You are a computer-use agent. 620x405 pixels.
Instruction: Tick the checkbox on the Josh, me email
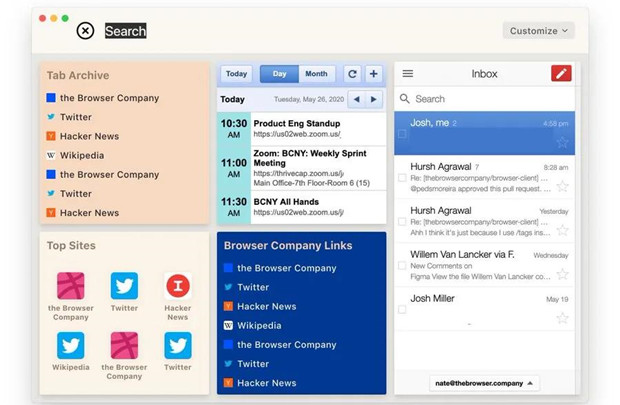[x=402, y=134]
